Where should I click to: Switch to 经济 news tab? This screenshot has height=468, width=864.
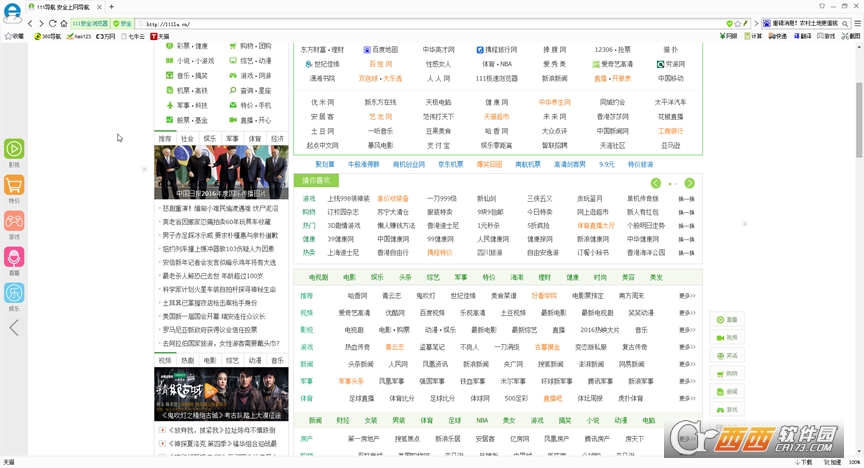coord(277,138)
